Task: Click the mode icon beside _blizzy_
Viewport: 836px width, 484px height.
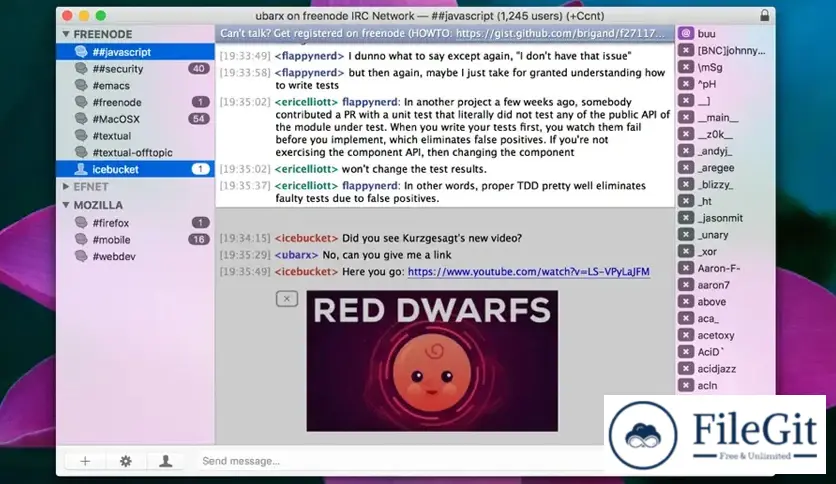Action: [x=686, y=184]
